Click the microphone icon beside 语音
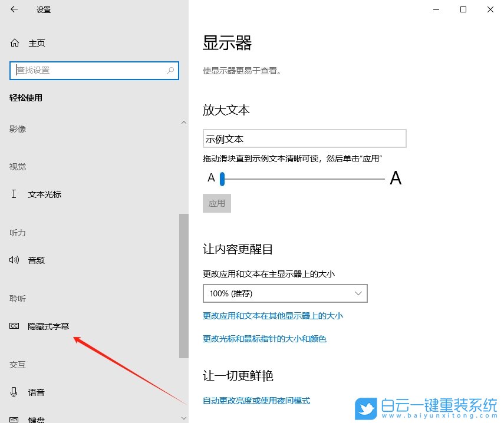504x423 pixels. 14,392
